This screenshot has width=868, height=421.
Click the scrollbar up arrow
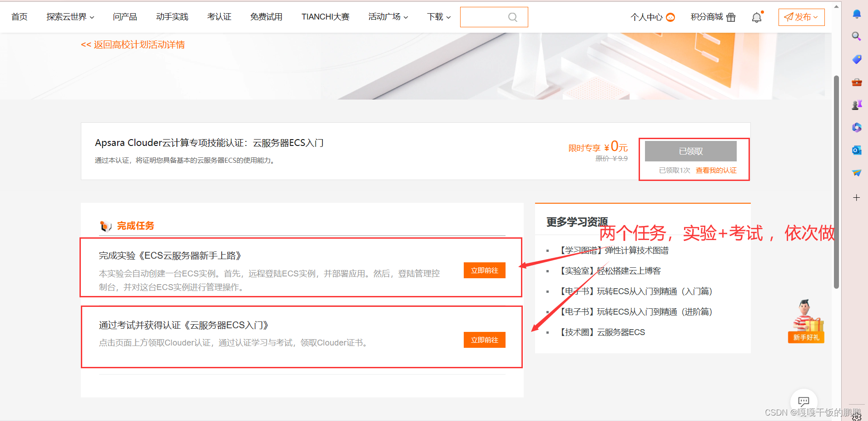click(x=836, y=6)
